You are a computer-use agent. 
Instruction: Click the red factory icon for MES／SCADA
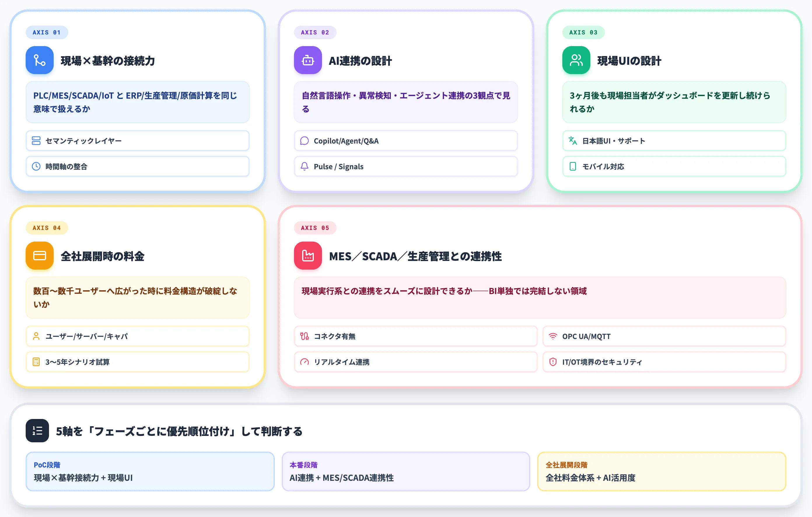308,256
